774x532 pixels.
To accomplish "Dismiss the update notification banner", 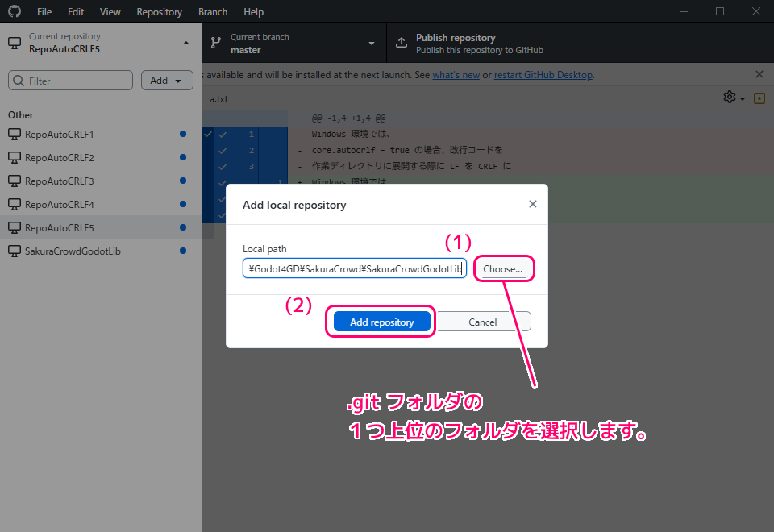I will pyautogui.click(x=759, y=74).
